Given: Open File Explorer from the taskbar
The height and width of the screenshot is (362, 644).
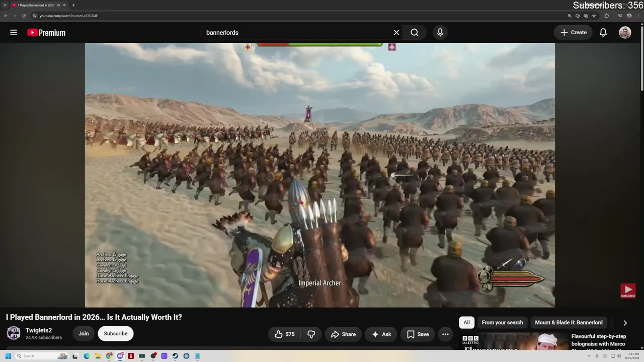Looking at the screenshot, I should click(x=98, y=356).
